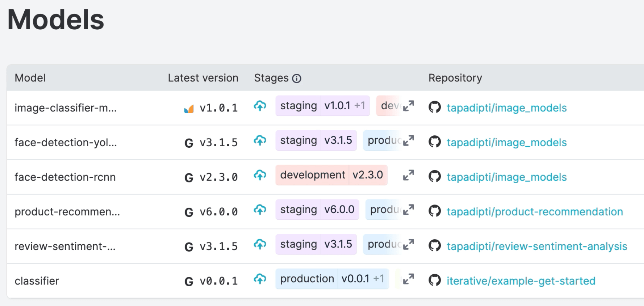Expand stages for the classifier row
This screenshot has width=644, height=306.
[408, 279]
